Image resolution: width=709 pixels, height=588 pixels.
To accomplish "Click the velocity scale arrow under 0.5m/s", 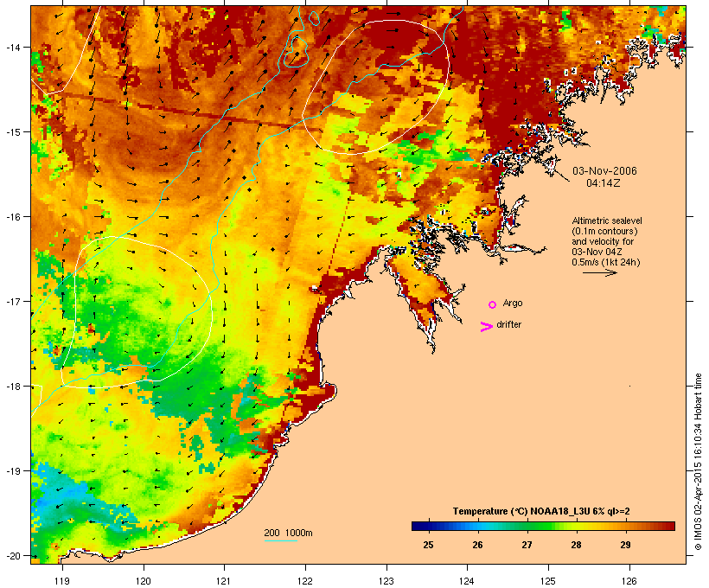I will 599,272.
